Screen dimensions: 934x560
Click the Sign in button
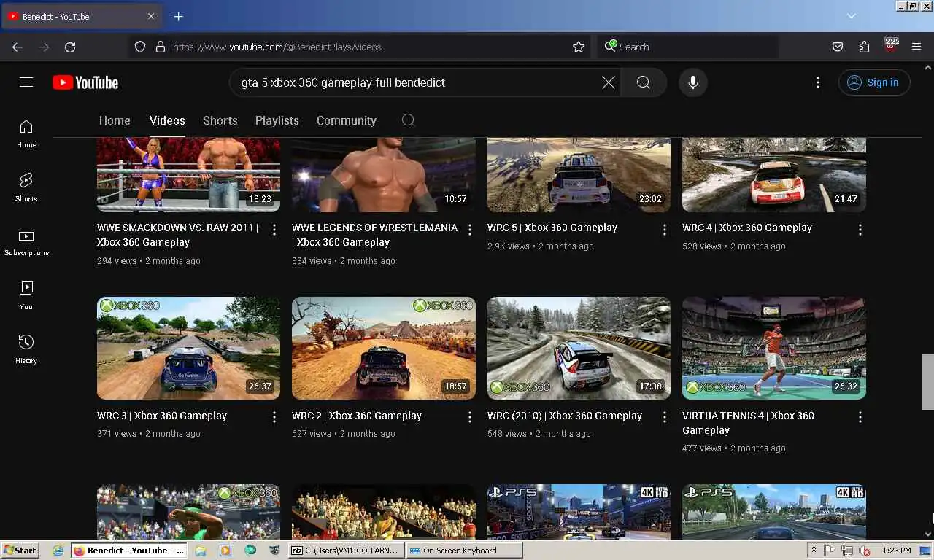[873, 82]
